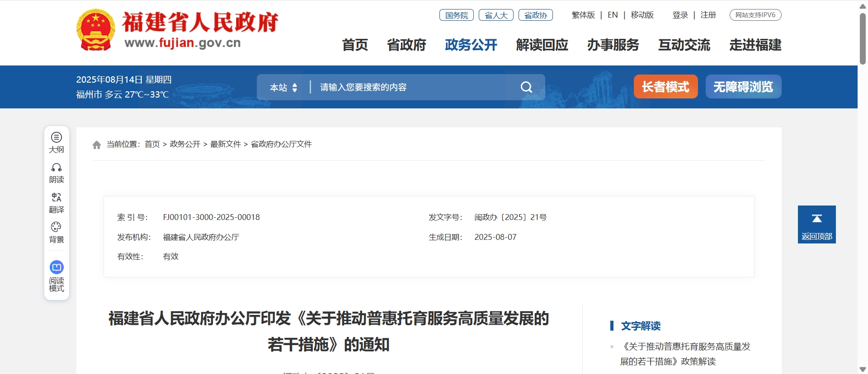Click the 背景 palette background icon

[57, 227]
